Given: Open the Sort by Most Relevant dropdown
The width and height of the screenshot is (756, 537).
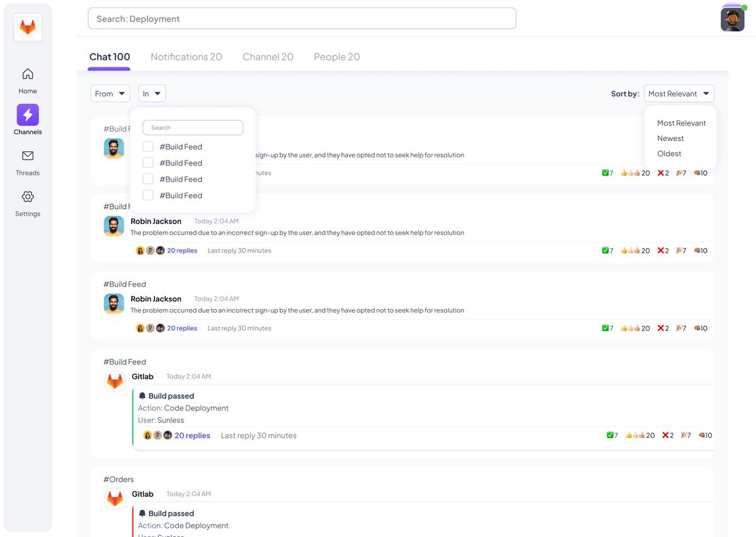Looking at the screenshot, I should 679,93.
